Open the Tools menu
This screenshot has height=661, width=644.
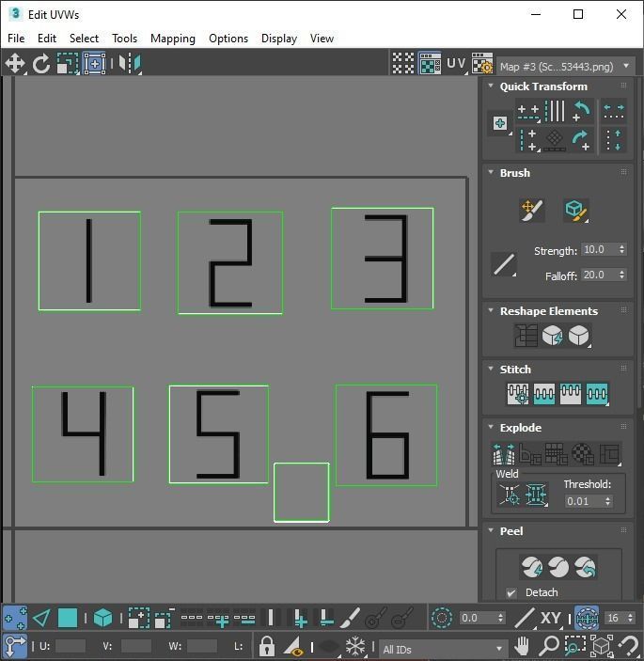pos(124,39)
